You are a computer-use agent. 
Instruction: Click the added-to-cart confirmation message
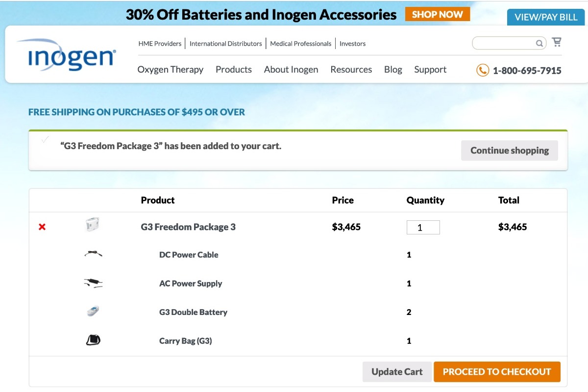click(171, 146)
